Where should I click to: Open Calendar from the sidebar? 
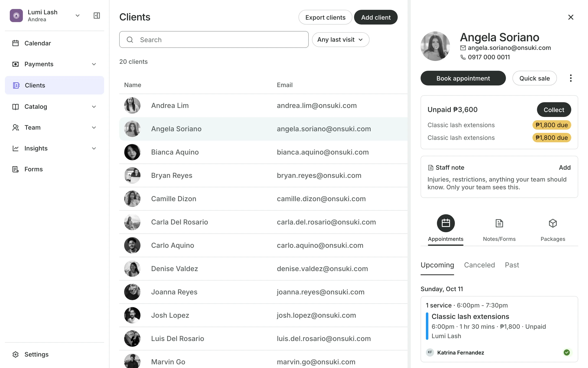click(55, 43)
